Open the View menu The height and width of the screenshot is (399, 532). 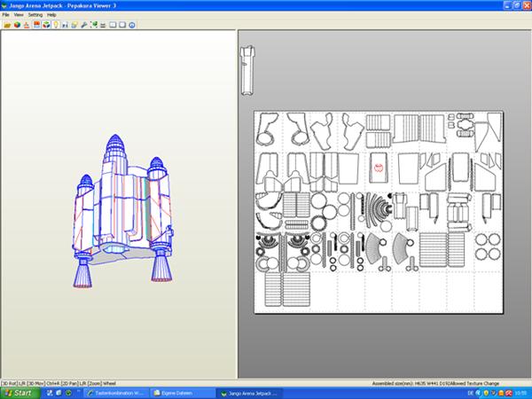19,15
